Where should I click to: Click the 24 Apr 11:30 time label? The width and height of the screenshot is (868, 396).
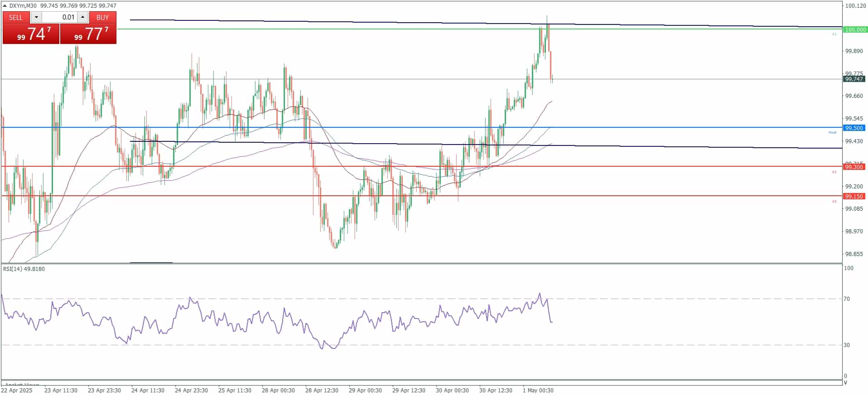(x=148, y=391)
